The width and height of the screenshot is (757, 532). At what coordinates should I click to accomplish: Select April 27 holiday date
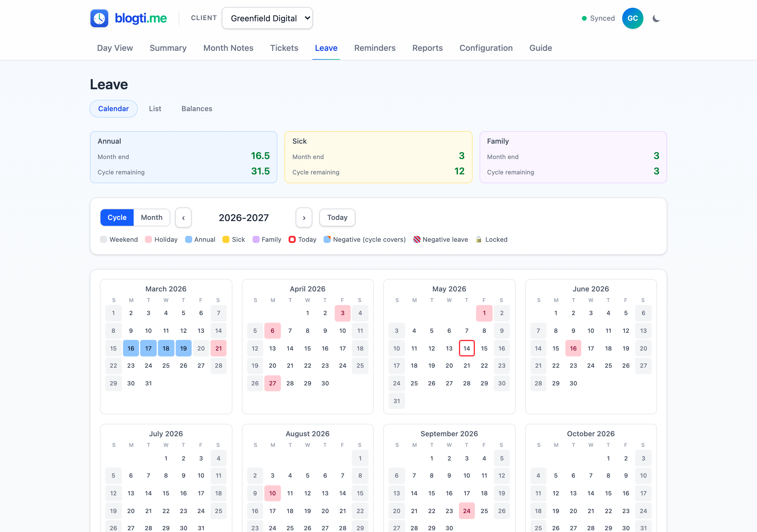pos(272,383)
